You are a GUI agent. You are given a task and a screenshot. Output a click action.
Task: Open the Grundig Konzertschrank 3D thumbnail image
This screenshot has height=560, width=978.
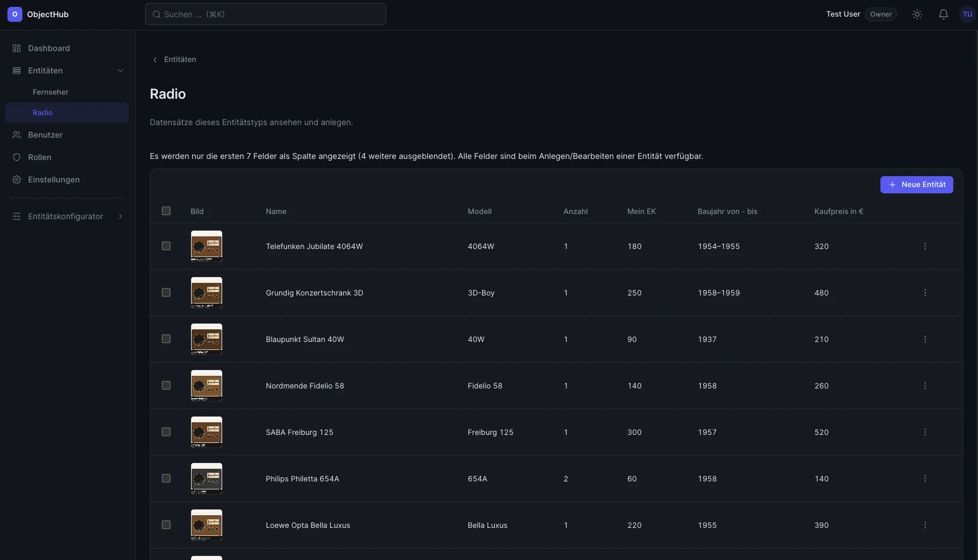tap(207, 293)
